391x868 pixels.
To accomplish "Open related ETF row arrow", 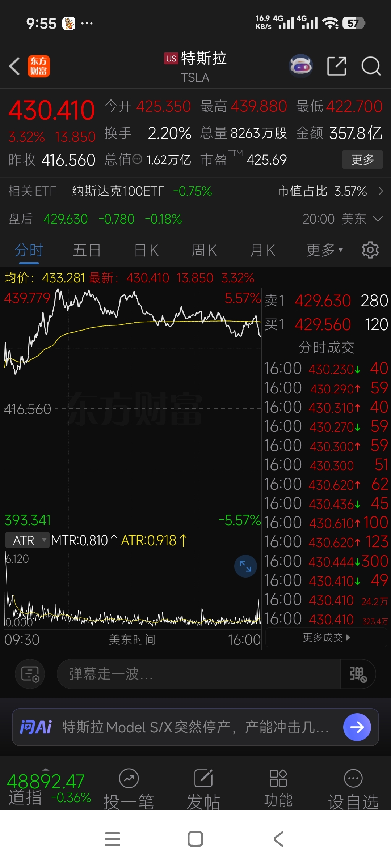I will point(381,191).
